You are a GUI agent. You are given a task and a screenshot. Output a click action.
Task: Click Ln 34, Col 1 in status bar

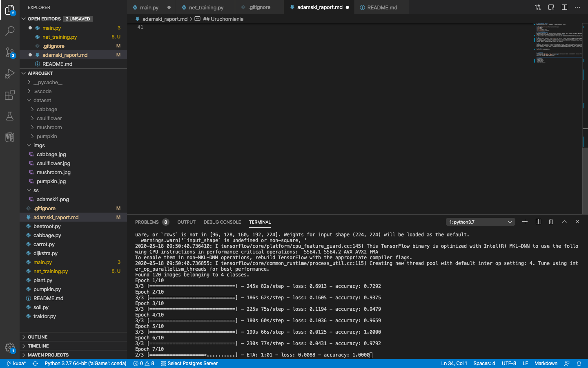tap(454, 364)
